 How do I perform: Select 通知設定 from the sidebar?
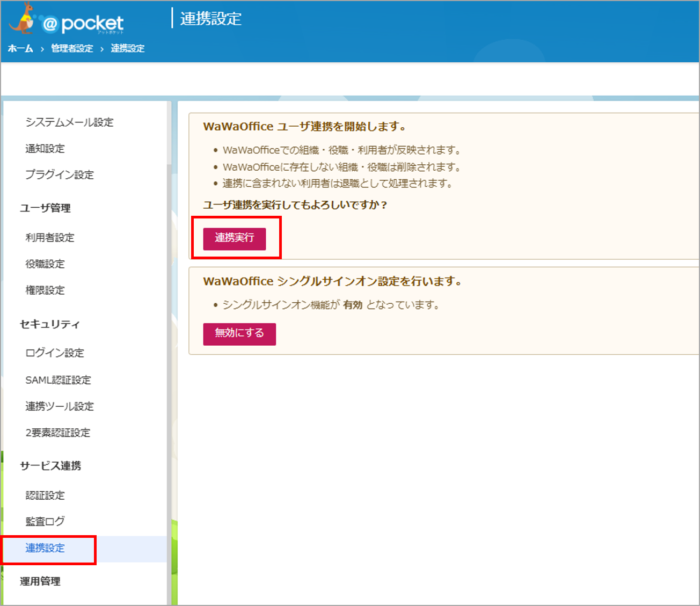(45, 149)
